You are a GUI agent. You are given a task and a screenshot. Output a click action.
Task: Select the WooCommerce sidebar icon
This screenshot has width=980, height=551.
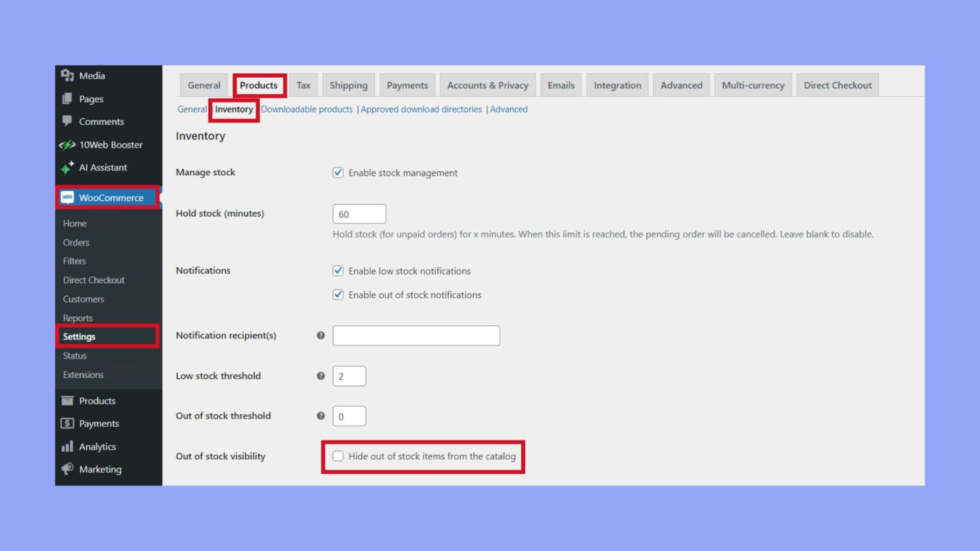tap(67, 198)
